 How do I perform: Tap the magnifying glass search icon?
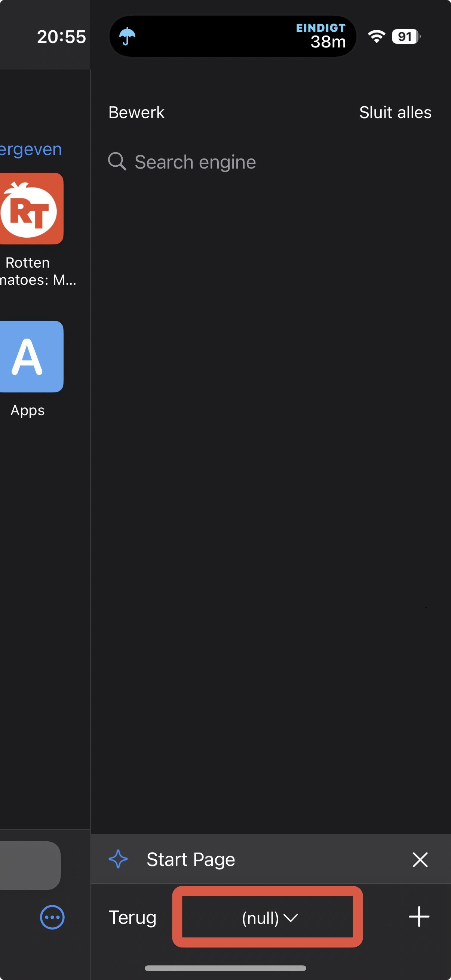point(117,161)
